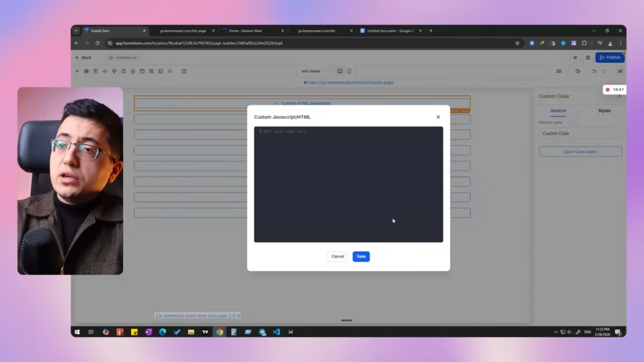Open the Untitled document Google Docs tab
This screenshot has height=362, width=644.
point(390,31)
